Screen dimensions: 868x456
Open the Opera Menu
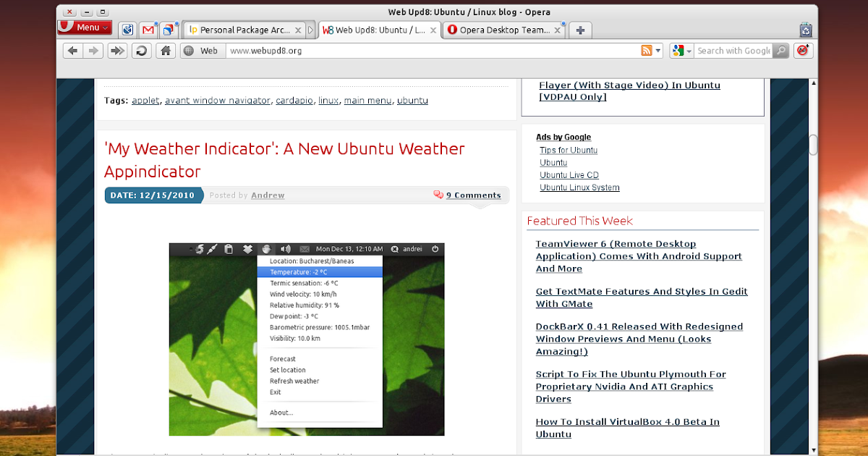[84, 27]
